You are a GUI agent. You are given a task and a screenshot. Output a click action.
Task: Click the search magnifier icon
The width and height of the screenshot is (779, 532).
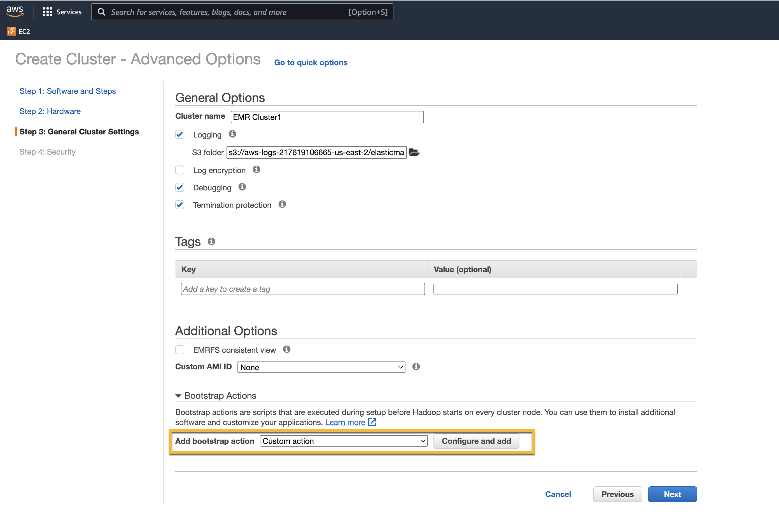click(101, 12)
